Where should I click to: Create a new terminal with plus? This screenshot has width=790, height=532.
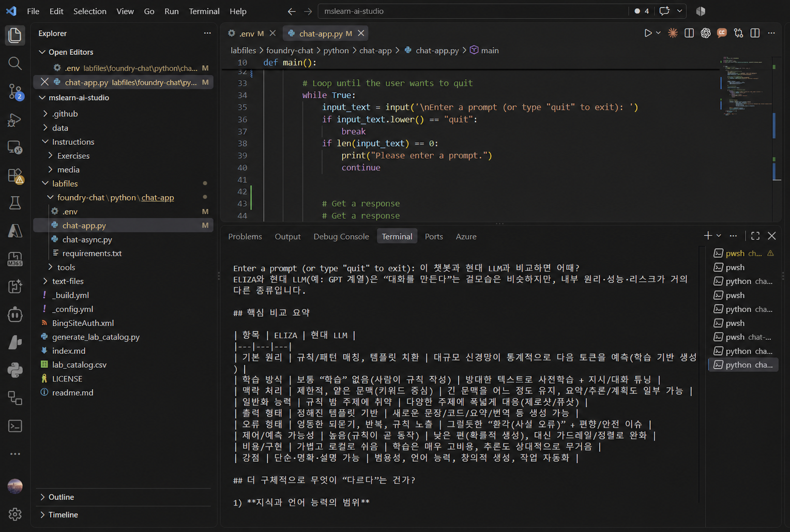708,236
